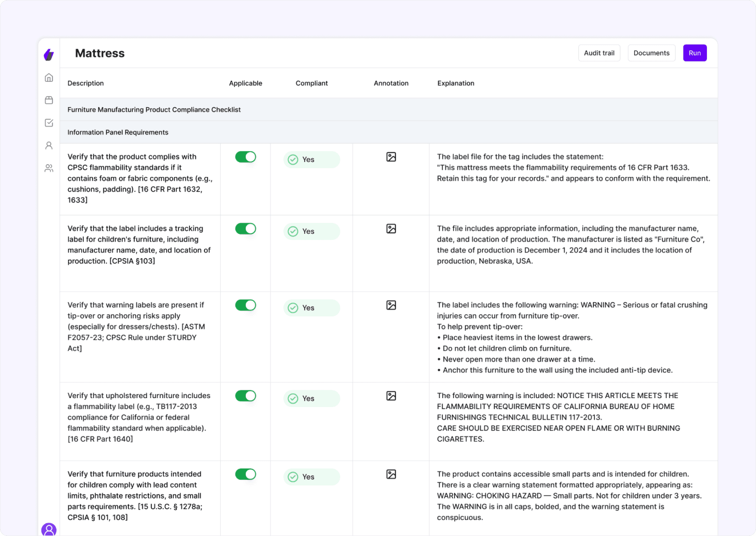This screenshot has height=536, width=756.
Task: Select the package icon in the sidebar
Action: [x=49, y=100]
